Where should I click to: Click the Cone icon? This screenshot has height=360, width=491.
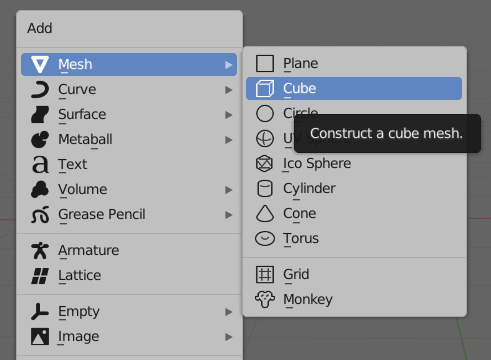[265, 213]
